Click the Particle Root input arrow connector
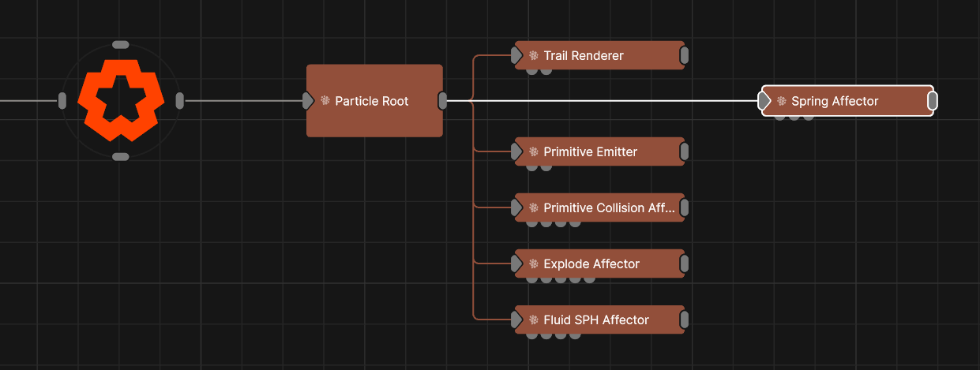The image size is (980, 370). click(x=308, y=101)
